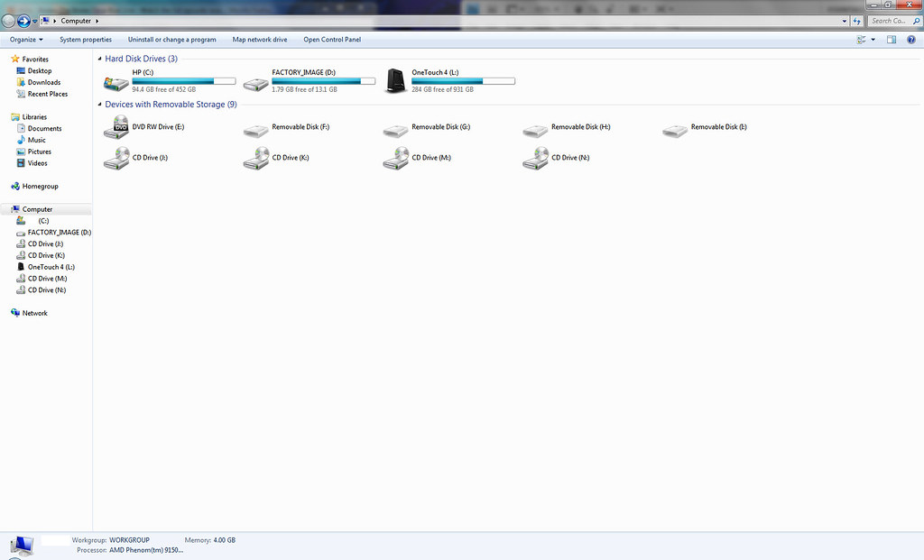Click the refresh button beside address bar
The image size is (924, 560).
point(856,21)
